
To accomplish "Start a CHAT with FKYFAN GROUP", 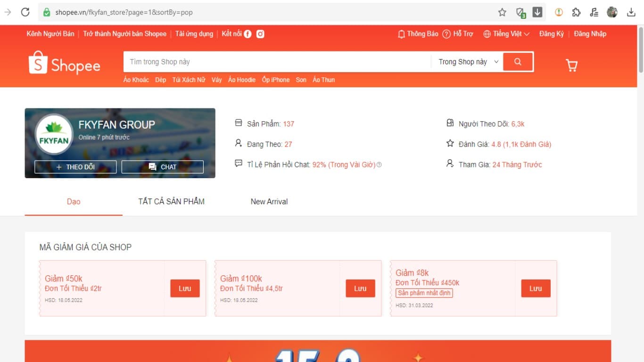I will [163, 167].
